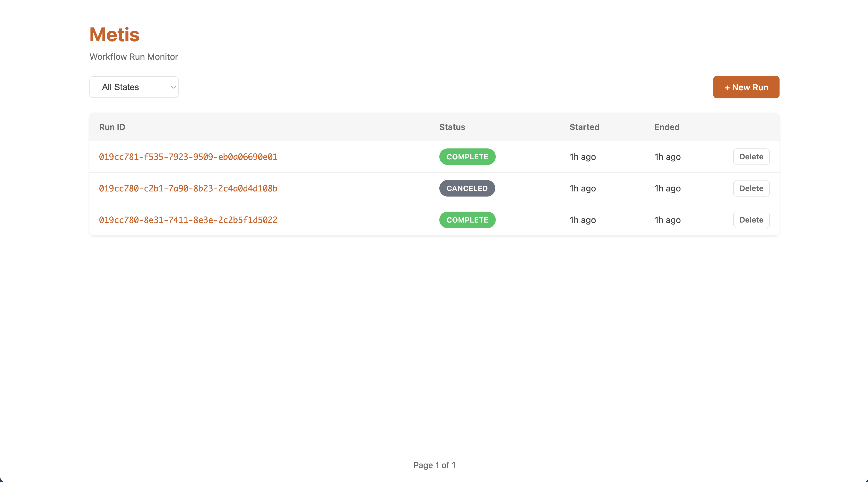Open the All States filter dropdown
The width and height of the screenshot is (868, 482).
click(x=134, y=87)
